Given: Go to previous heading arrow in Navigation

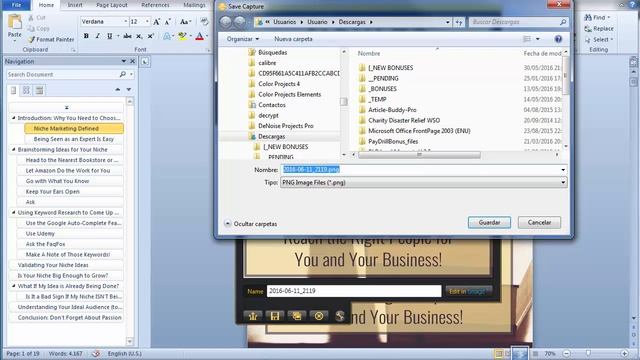Looking at the screenshot, I should tap(118, 89).
